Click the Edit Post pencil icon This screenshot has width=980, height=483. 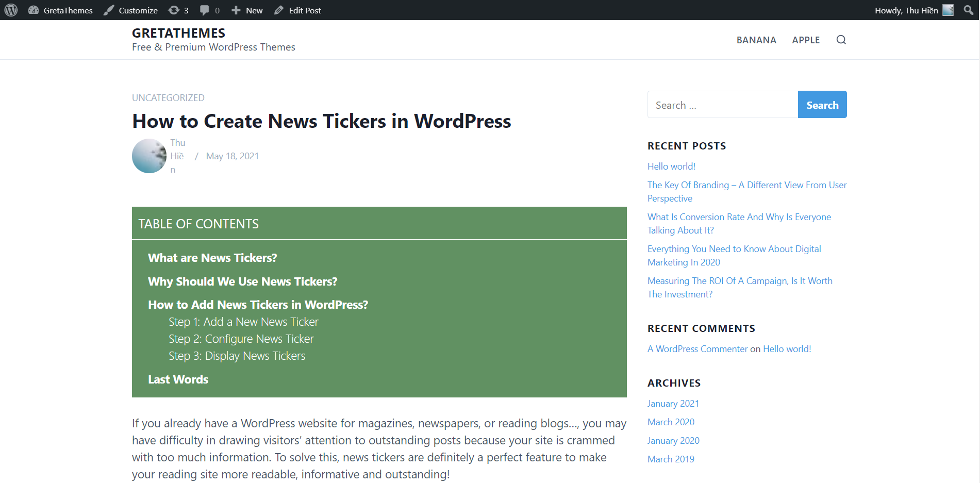tap(279, 10)
